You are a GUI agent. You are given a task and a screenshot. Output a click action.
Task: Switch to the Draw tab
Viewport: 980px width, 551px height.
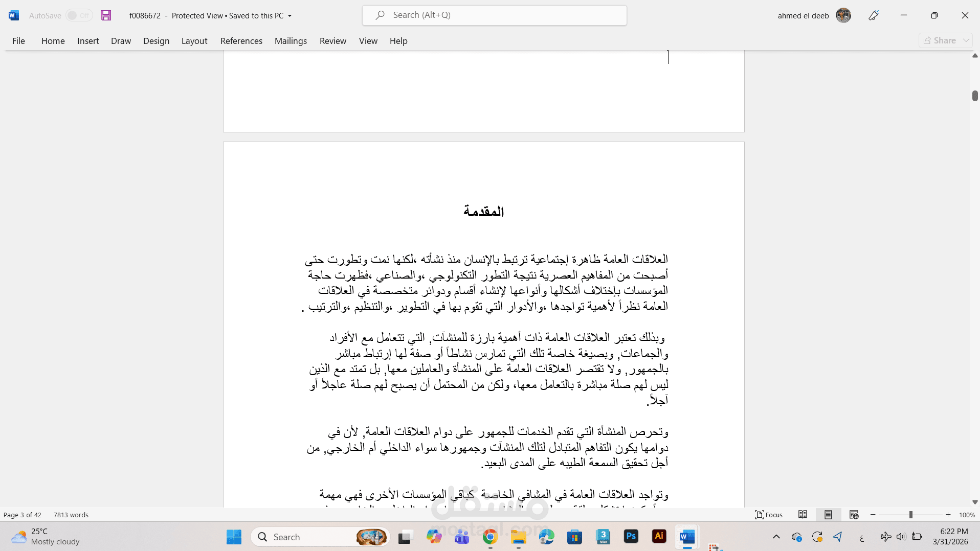click(121, 41)
